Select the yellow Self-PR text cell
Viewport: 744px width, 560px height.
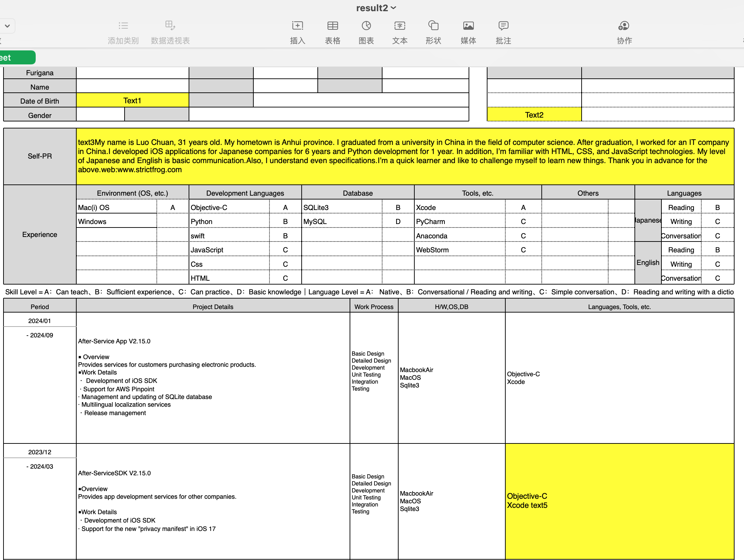[405, 156]
